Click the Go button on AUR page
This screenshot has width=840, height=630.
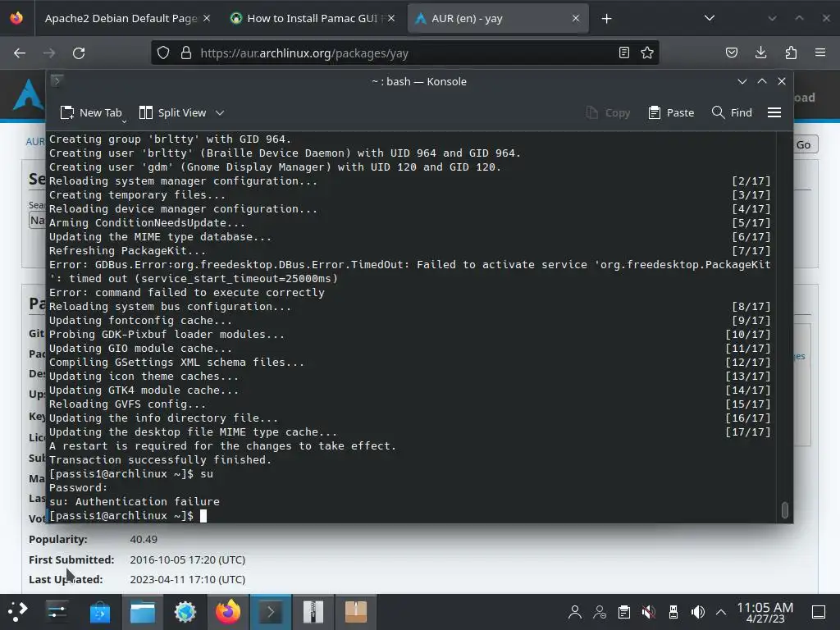tap(803, 144)
